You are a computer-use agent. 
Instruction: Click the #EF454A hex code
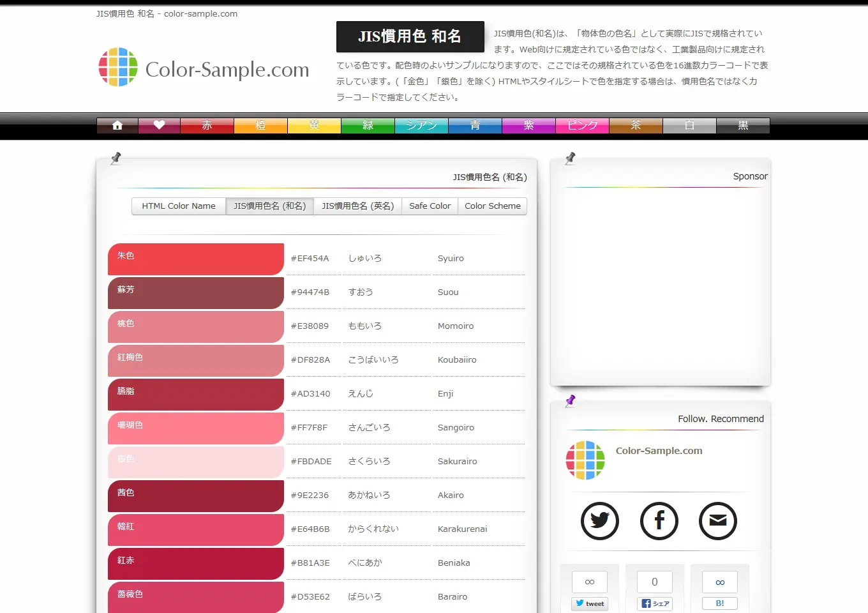(310, 259)
